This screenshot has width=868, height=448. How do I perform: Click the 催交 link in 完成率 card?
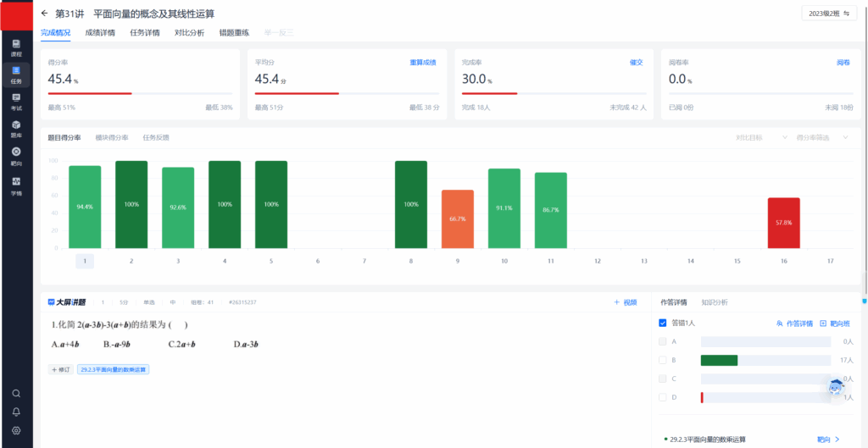coord(636,63)
